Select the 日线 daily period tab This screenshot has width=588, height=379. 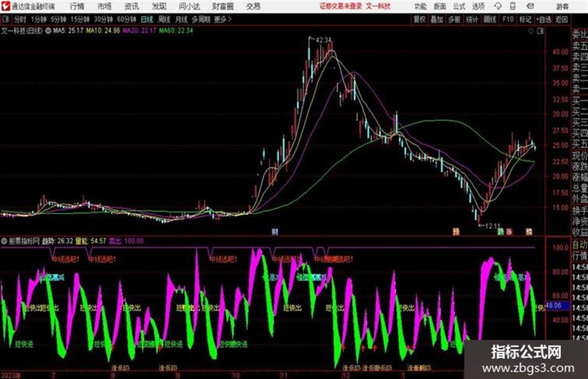pos(147,19)
